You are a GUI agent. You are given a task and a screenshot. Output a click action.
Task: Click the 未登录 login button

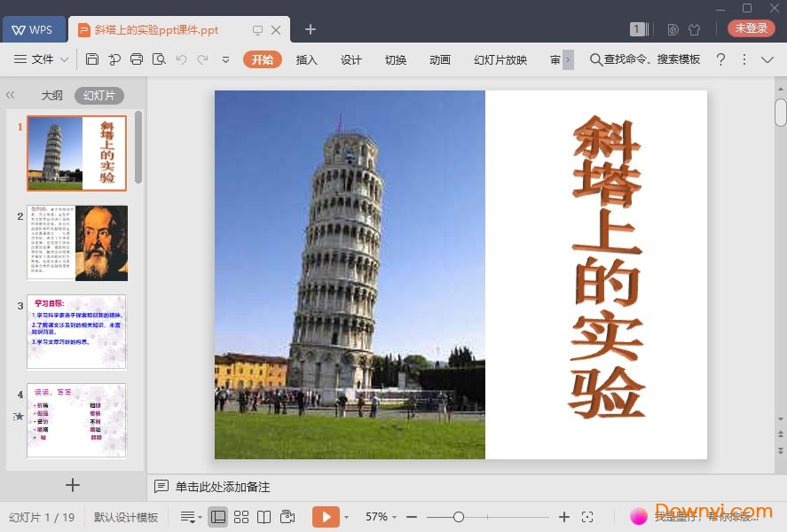(751, 27)
